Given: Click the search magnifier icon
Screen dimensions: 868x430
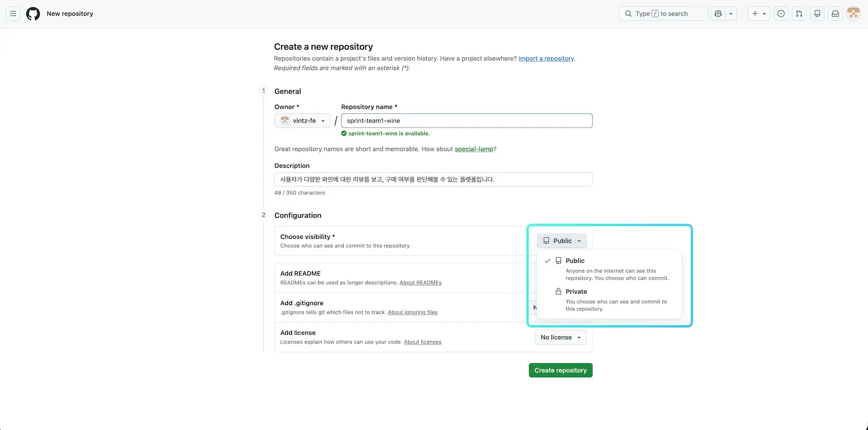Looking at the screenshot, I should (628, 14).
